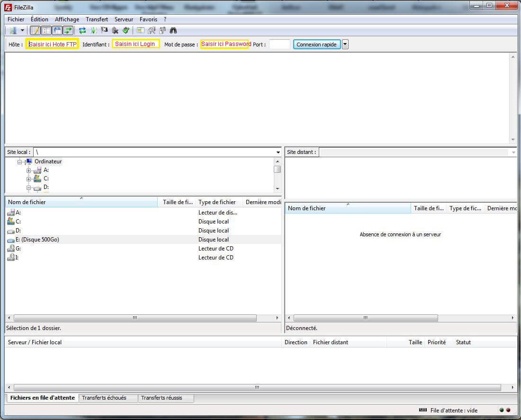521x420 pixels.
Task: Click the reconnect to last server icon
Action: [126, 31]
